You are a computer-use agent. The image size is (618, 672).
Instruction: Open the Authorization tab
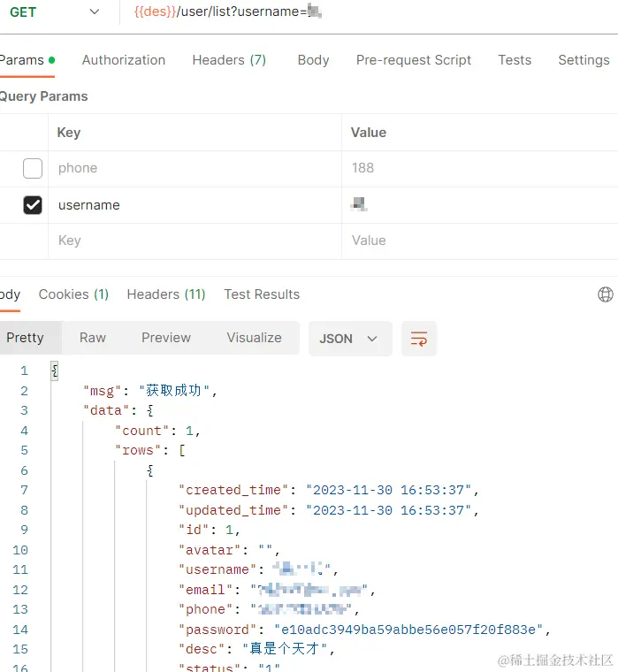[124, 60]
